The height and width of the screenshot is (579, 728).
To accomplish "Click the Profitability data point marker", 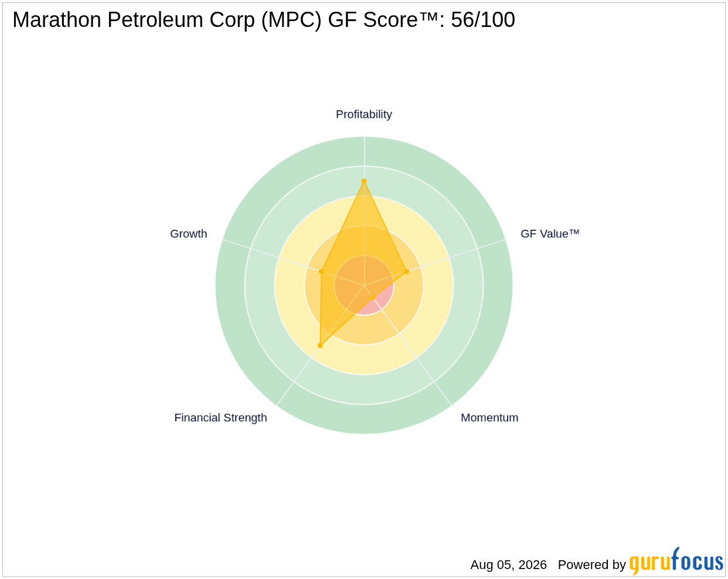I will pyautogui.click(x=364, y=181).
